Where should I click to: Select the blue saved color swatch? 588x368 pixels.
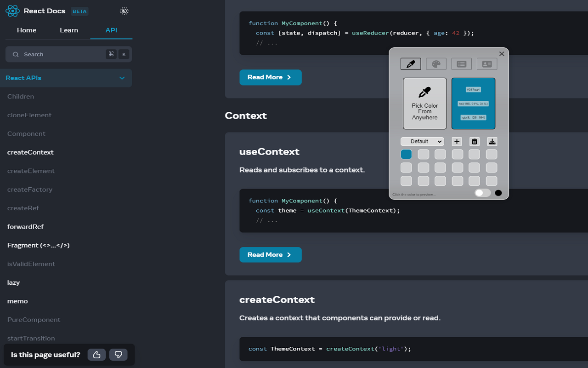coord(406,154)
